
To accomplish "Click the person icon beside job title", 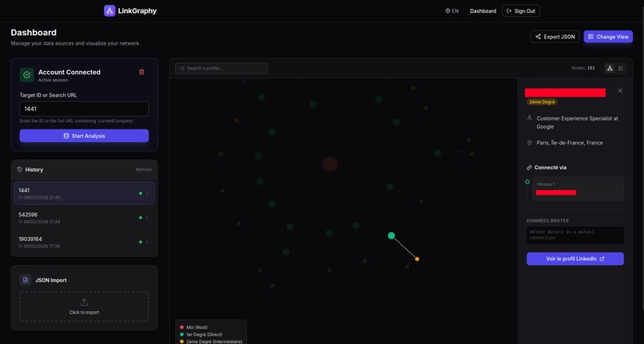I will tap(530, 118).
